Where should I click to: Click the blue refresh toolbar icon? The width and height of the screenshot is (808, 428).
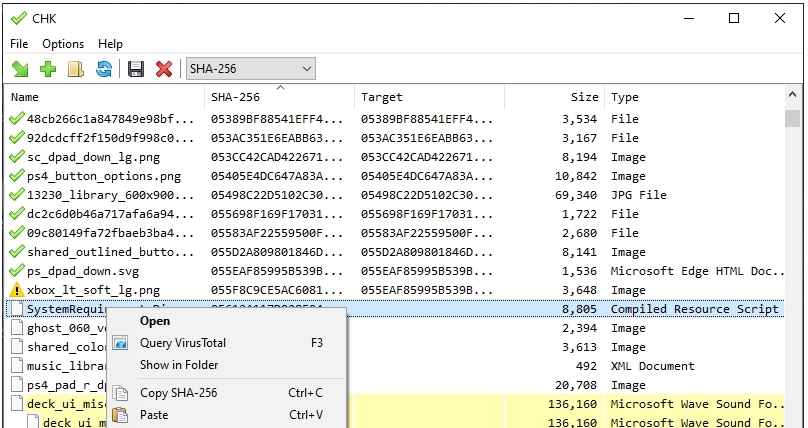tap(104, 69)
